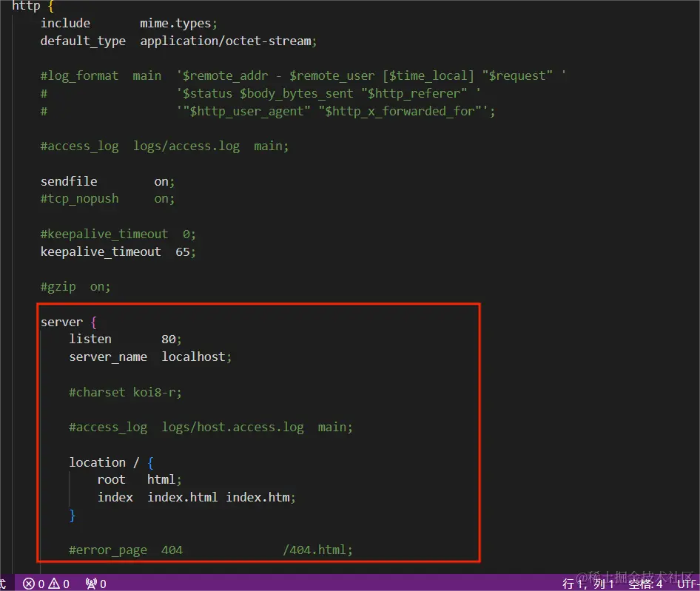Click the 'server_name' directive
This screenshot has height=591, width=700.
108,357
